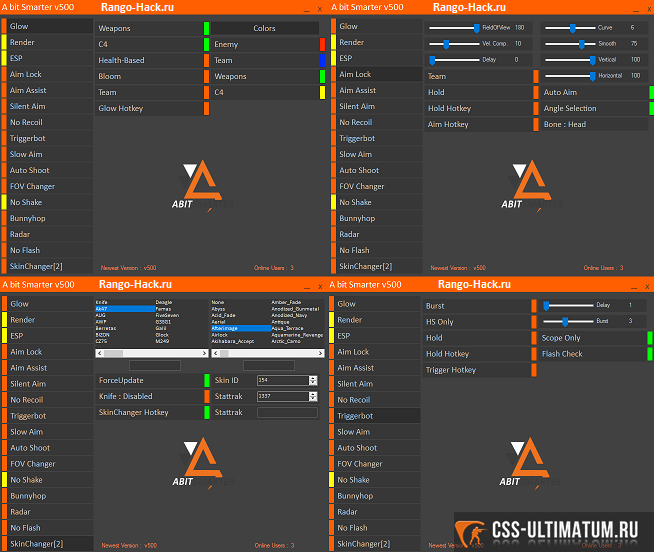Click left arrow of skin list scrollbar

(215, 353)
